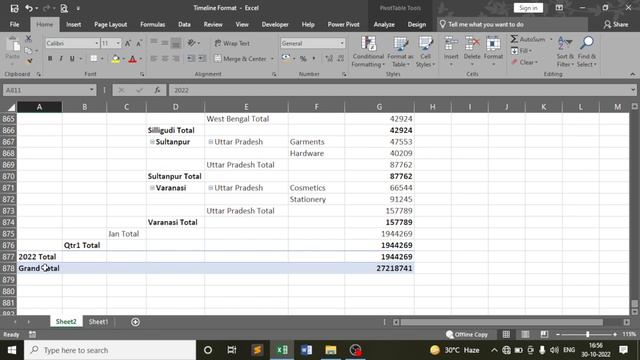This screenshot has width=640, height=360.
Task: Open Sort & Filter menu
Action: click(x=565, y=52)
